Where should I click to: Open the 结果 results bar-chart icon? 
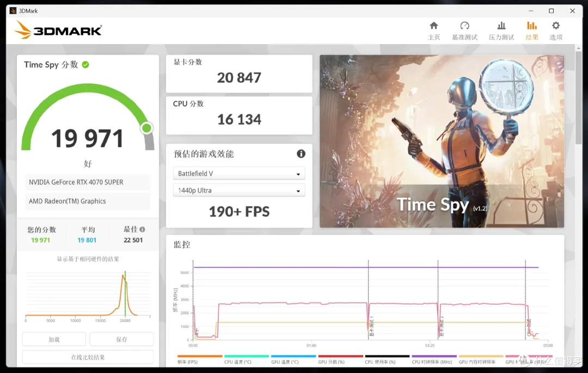click(x=531, y=26)
